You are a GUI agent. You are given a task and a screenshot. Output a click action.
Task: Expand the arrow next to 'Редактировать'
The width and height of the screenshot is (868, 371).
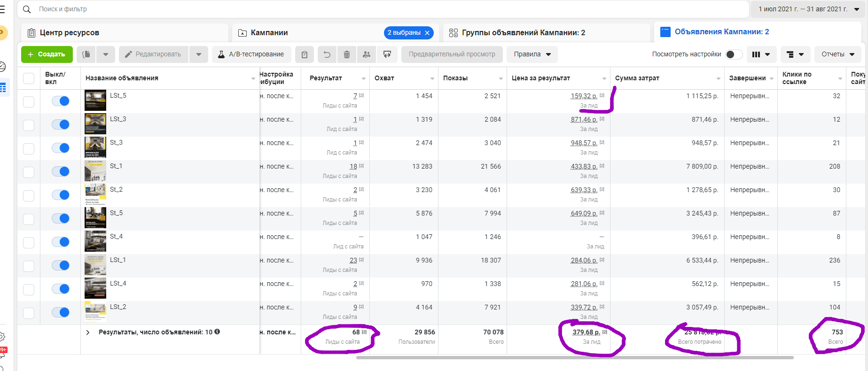199,54
